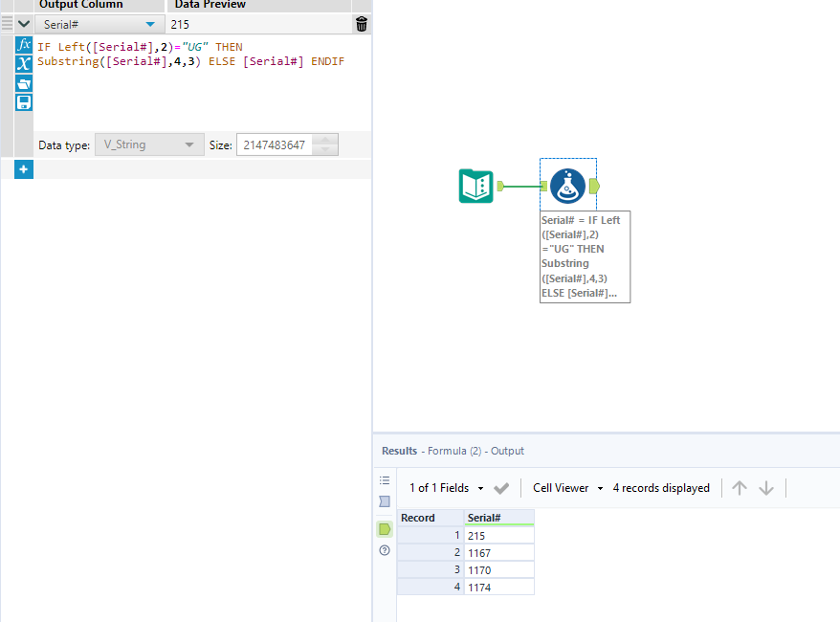
Task: Adjust the Size value using the stepper control
Action: [x=324, y=144]
